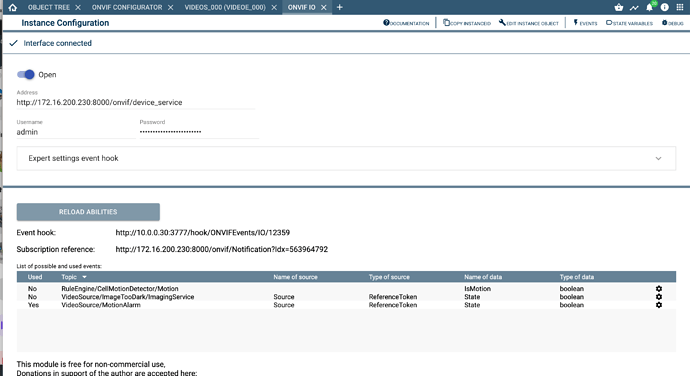Open settings gear for MotionAlarm row
This screenshot has height=376, width=690.
(x=659, y=305)
